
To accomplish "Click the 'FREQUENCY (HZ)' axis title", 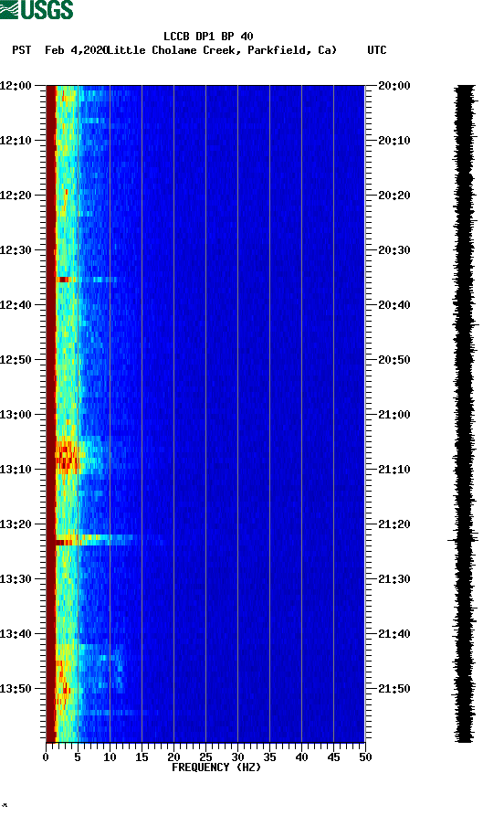I will [x=216, y=767].
